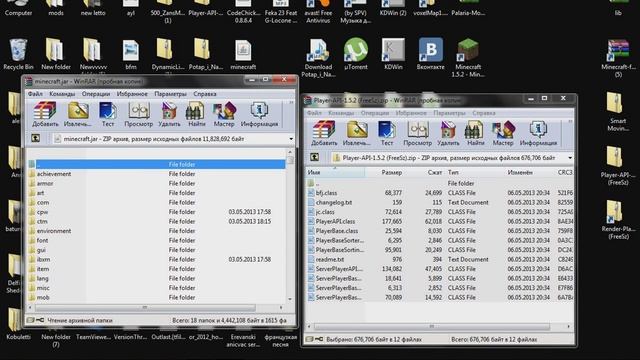Viewport: 640px width, 360px height.
Task: Open Избранное menu in minecraft.jar window
Action: pyautogui.click(x=132, y=94)
